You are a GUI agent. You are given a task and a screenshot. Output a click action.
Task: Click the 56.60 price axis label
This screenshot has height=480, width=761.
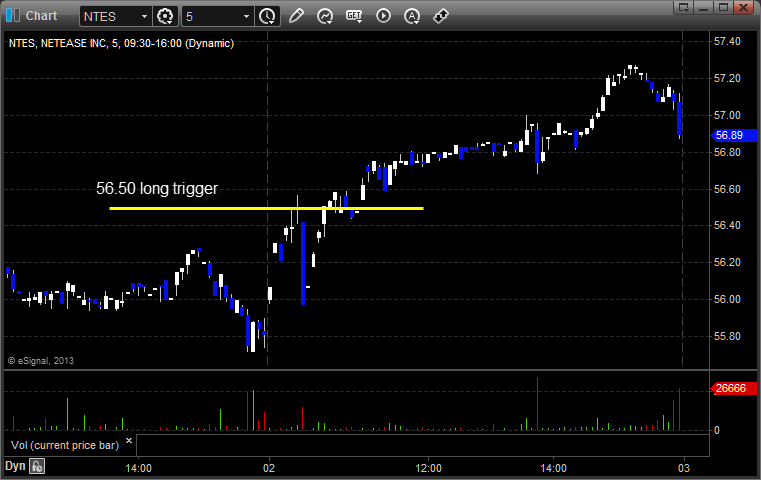point(727,189)
